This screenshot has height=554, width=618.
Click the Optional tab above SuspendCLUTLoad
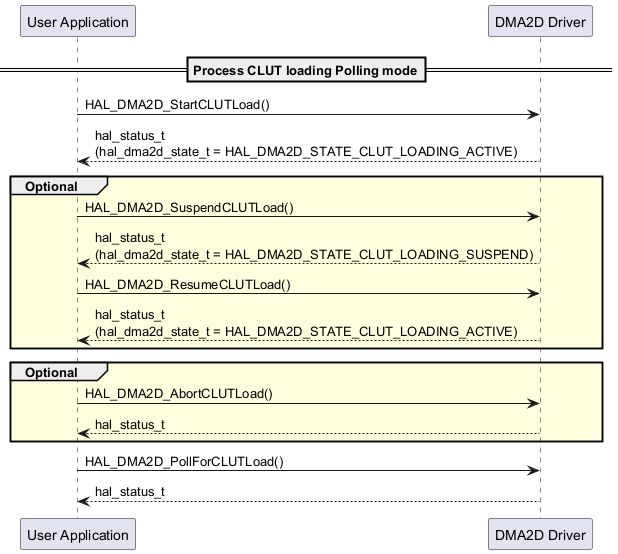[x=52, y=186]
